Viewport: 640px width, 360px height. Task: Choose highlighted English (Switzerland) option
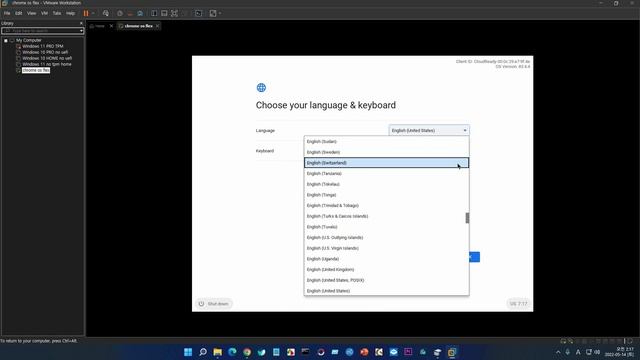tap(386, 163)
